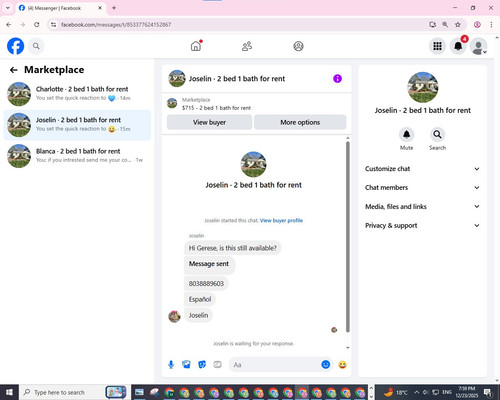Expand Customize chat section
The width and height of the screenshot is (500, 400).
(x=422, y=169)
